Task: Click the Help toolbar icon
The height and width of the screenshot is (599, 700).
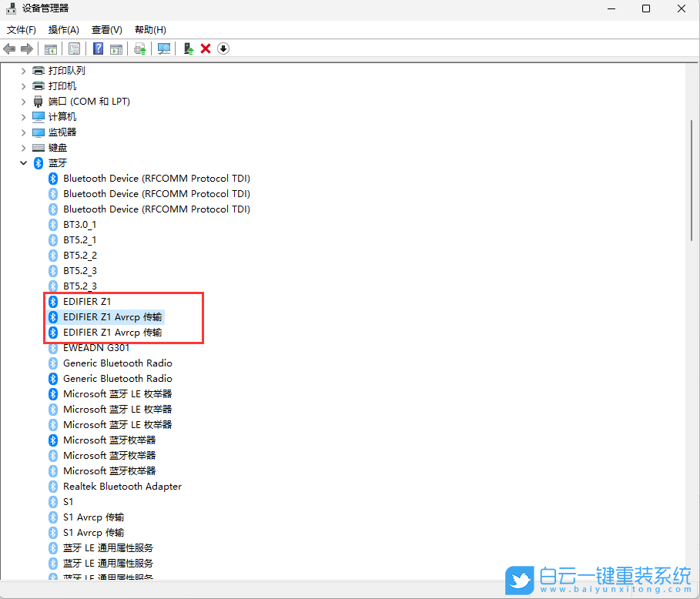Action: coord(98,49)
